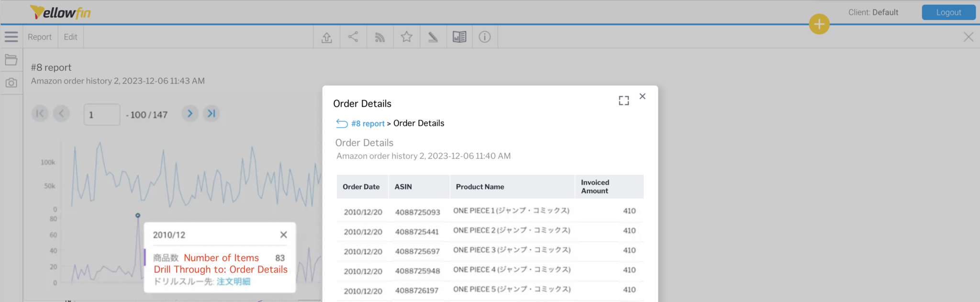Click the ONE PIECE 3 product name
Screen dimensions: 980x302
point(512,250)
